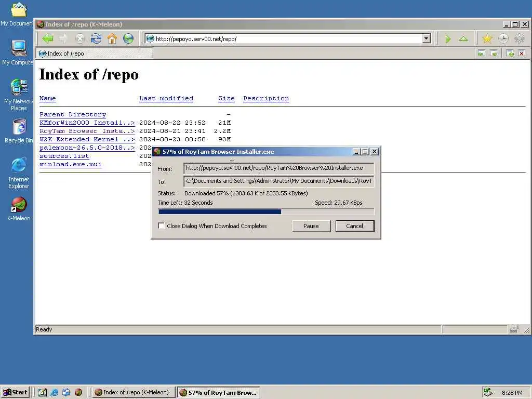Select the K-Meleon desktop shortcut
This screenshot has height=399, width=532.
(x=19, y=209)
